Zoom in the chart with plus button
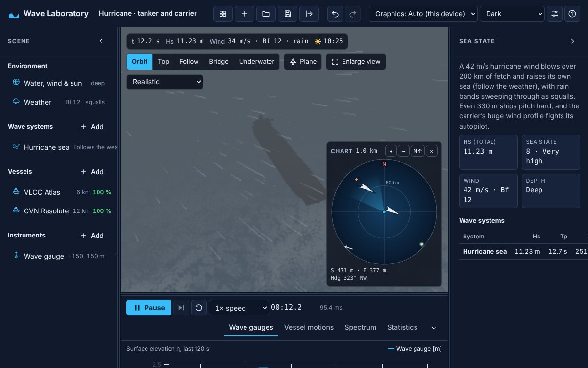Viewport: 588px width, 368px height. click(391, 151)
